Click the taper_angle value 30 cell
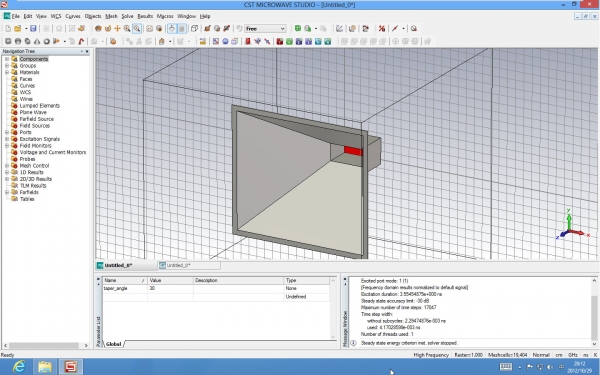600x375 pixels. (170, 288)
